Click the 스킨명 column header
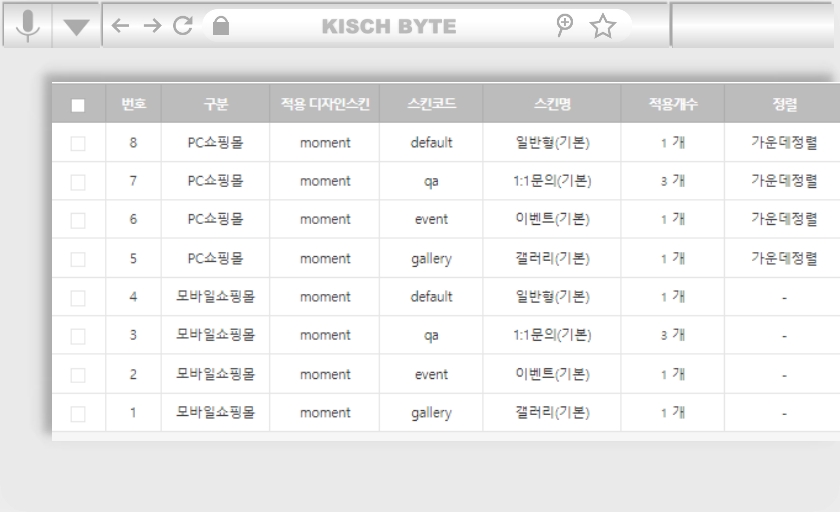Image resolution: width=840 pixels, height=512 pixels. (552, 103)
